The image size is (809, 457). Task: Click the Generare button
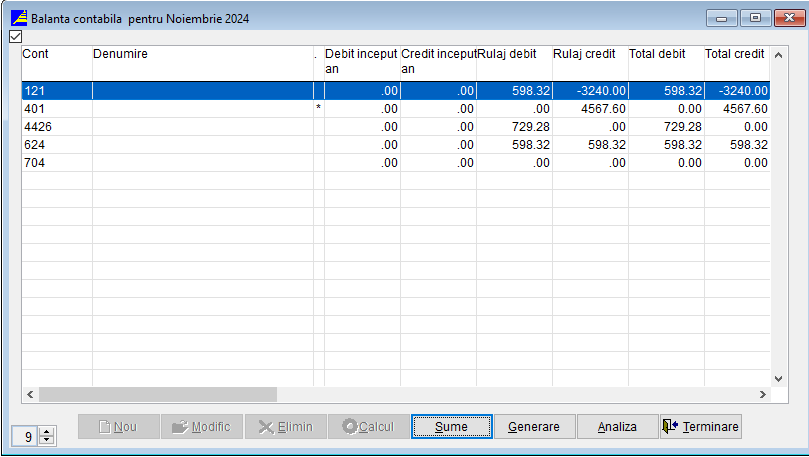pyautogui.click(x=534, y=427)
